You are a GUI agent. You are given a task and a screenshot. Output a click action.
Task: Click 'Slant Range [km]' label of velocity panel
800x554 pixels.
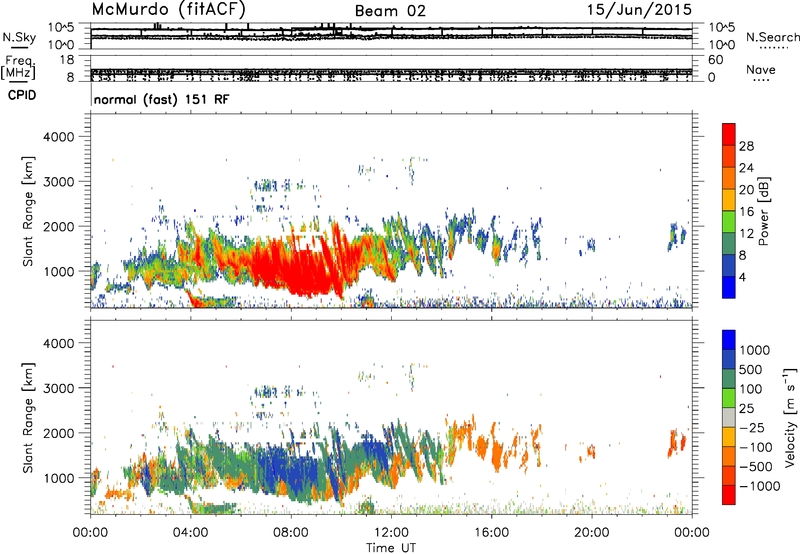point(28,417)
